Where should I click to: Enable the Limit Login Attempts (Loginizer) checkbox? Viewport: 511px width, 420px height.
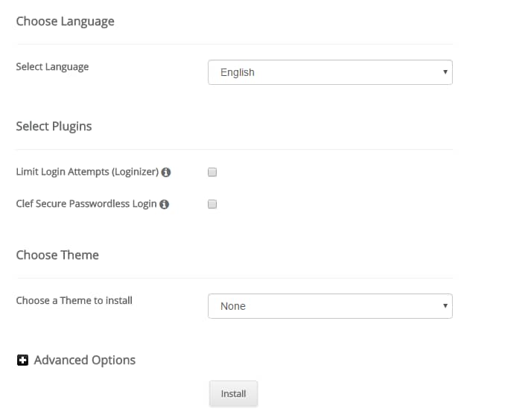(212, 172)
